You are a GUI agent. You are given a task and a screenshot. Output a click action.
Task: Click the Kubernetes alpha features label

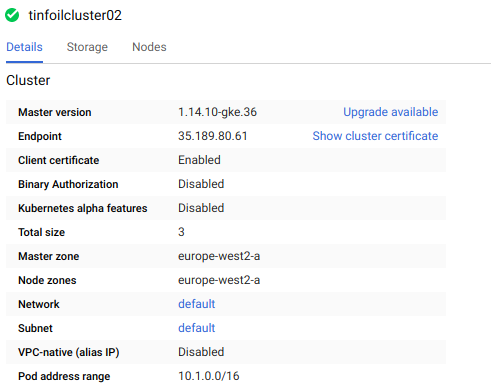pyautogui.click(x=83, y=208)
